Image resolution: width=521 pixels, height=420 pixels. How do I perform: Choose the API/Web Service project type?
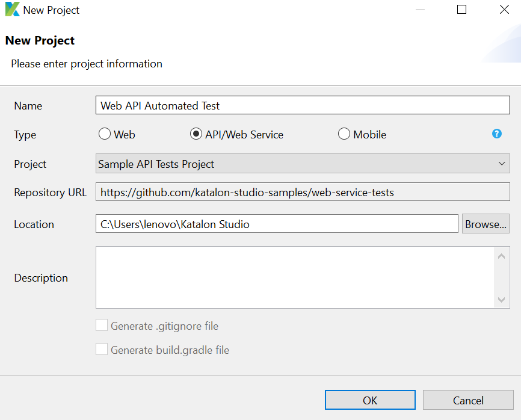point(196,134)
